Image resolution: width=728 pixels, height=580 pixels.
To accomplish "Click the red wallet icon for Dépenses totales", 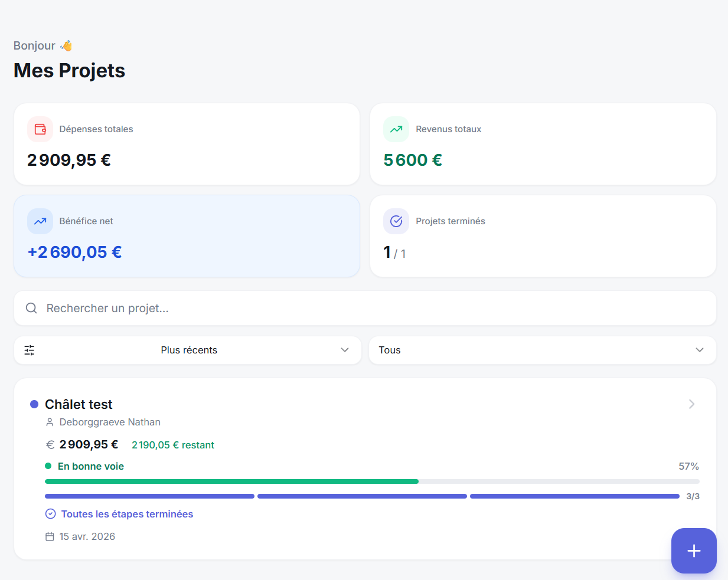I will (40, 129).
